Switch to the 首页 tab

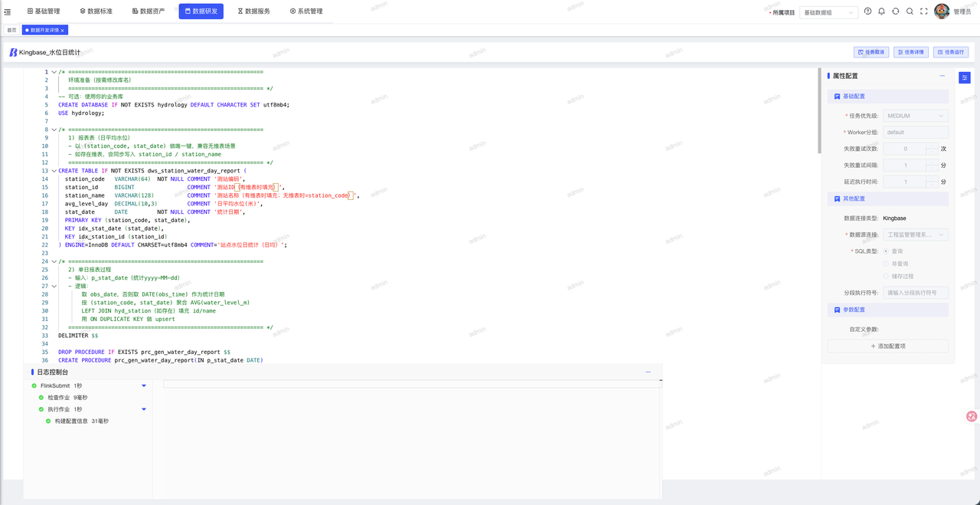tap(11, 30)
